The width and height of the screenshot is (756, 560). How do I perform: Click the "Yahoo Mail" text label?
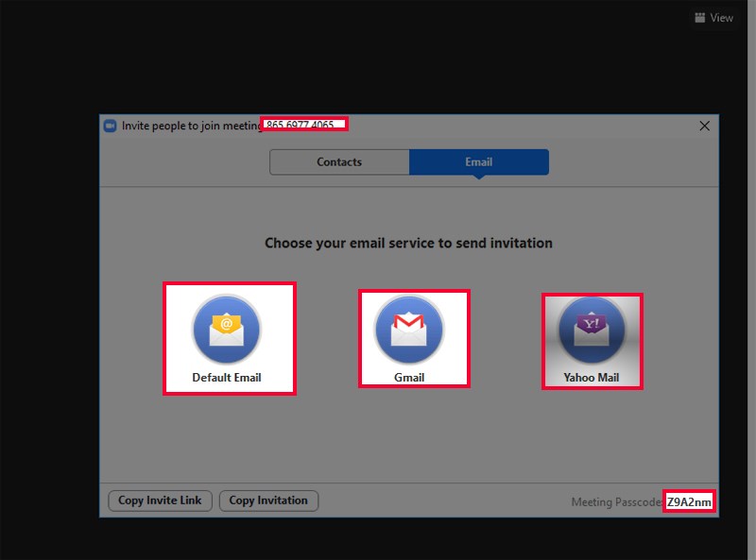pyautogui.click(x=592, y=378)
